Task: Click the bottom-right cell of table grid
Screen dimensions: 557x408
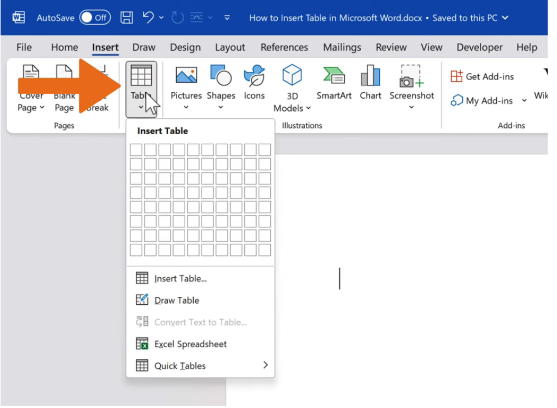Action: pyautogui.click(x=265, y=250)
